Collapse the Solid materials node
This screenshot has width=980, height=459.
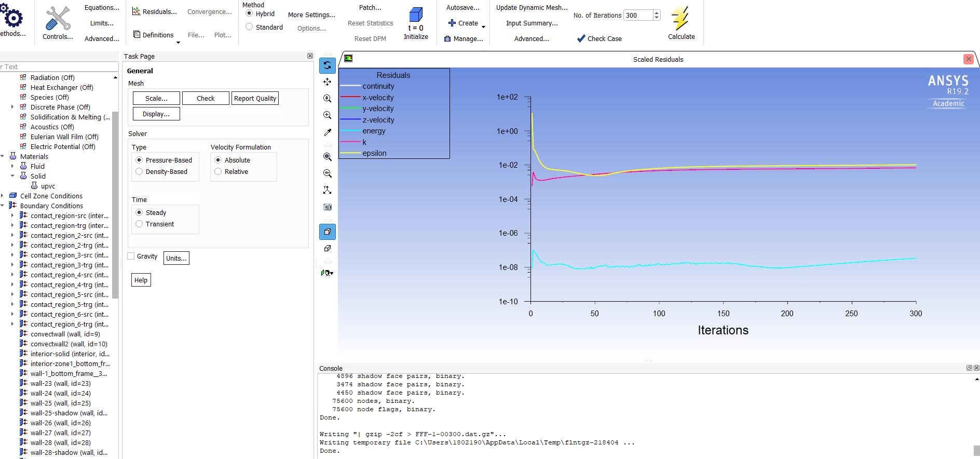tap(12, 176)
